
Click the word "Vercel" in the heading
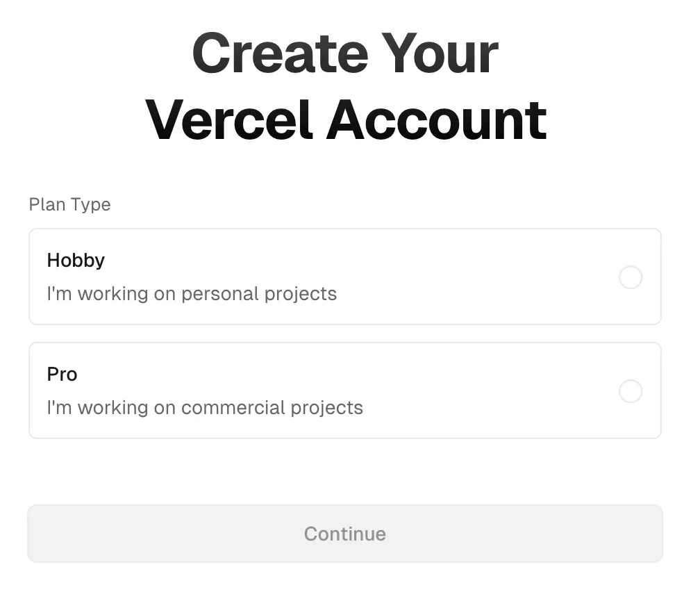coord(229,119)
